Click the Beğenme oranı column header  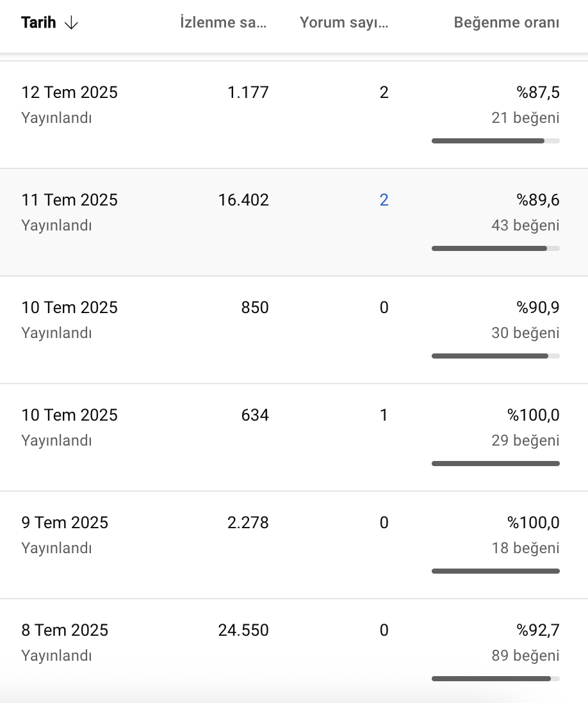tap(507, 22)
